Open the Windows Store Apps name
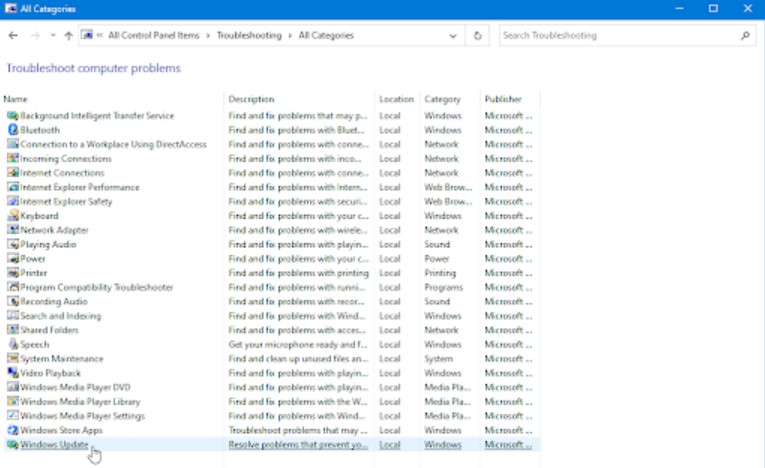 point(61,430)
